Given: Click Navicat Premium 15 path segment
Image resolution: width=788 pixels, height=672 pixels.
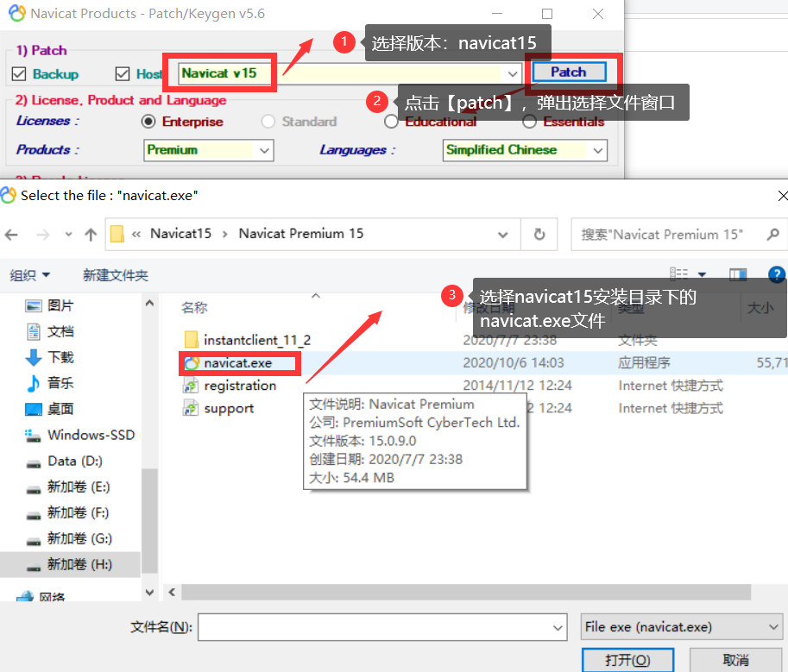Looking at the screenshot, I should [x=300, y=234].
